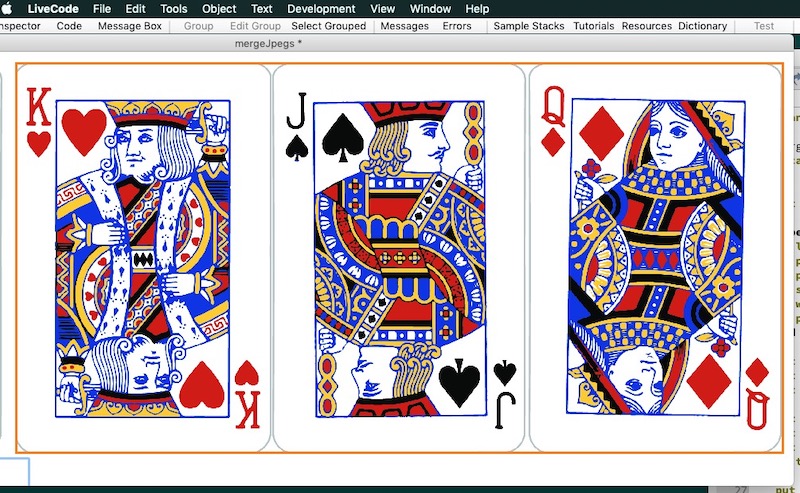Open the LiveCode application menu
800x493 pixels.
click(x=53, y=9)
